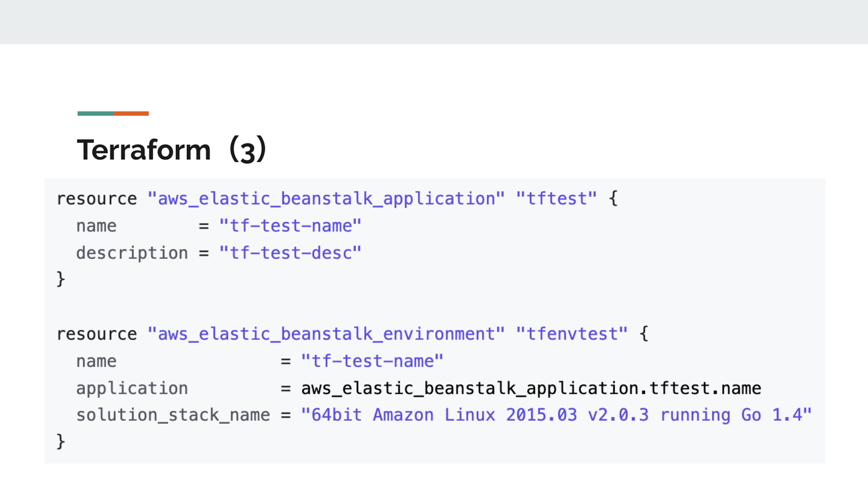Click the closing brace of the first block
The width and height of the screenshot is (868, 489).
tap(60, 279)
